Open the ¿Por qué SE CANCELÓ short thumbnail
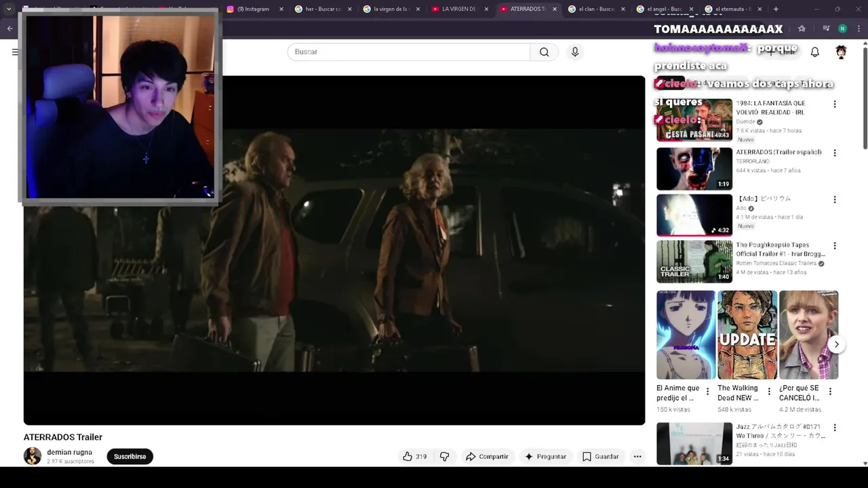This screenshot has height=488, width=868. coord(808,335)
